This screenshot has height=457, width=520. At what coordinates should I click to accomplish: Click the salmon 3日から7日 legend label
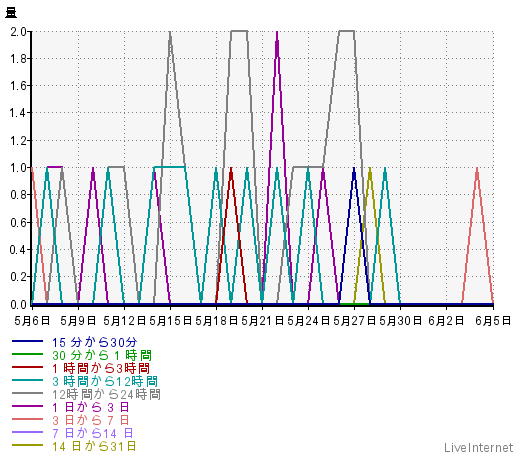point(90,420)
